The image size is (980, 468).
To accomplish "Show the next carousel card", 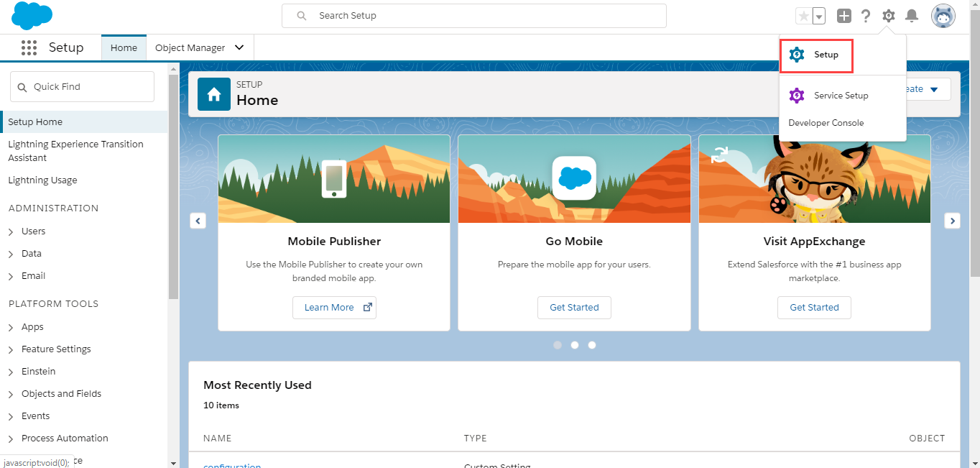I will pos(953,221).
